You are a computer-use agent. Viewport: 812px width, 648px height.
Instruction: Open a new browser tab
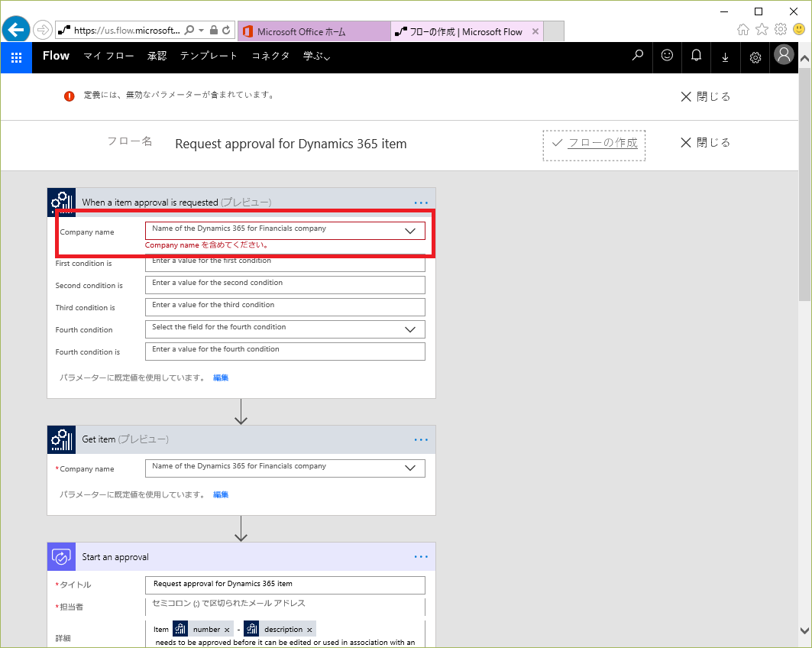554,31
